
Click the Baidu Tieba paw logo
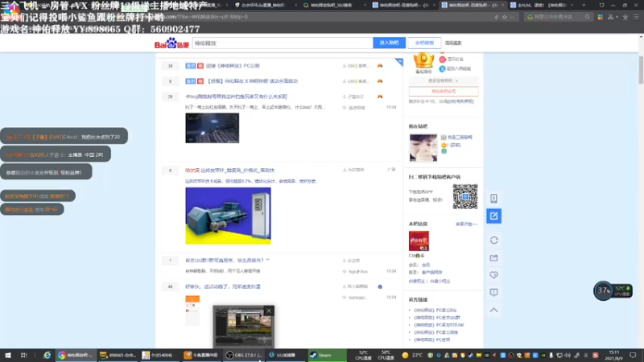click(171, 43)
